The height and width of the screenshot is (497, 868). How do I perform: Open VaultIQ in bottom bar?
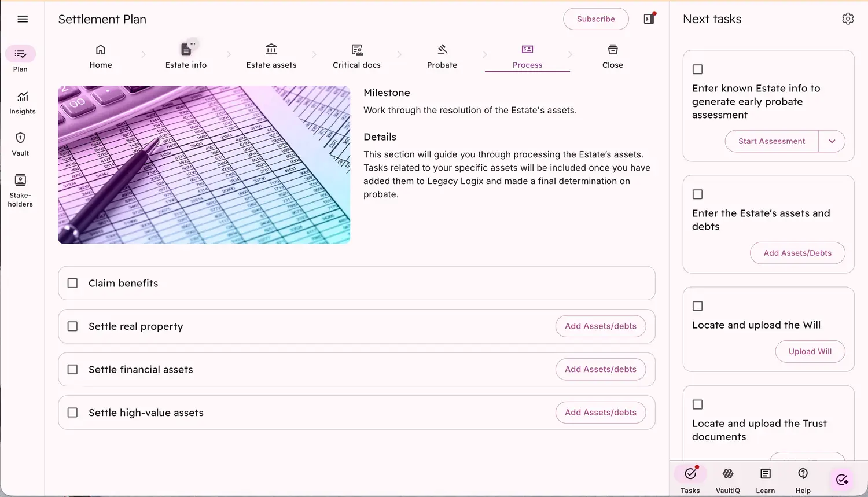point(727,480)
